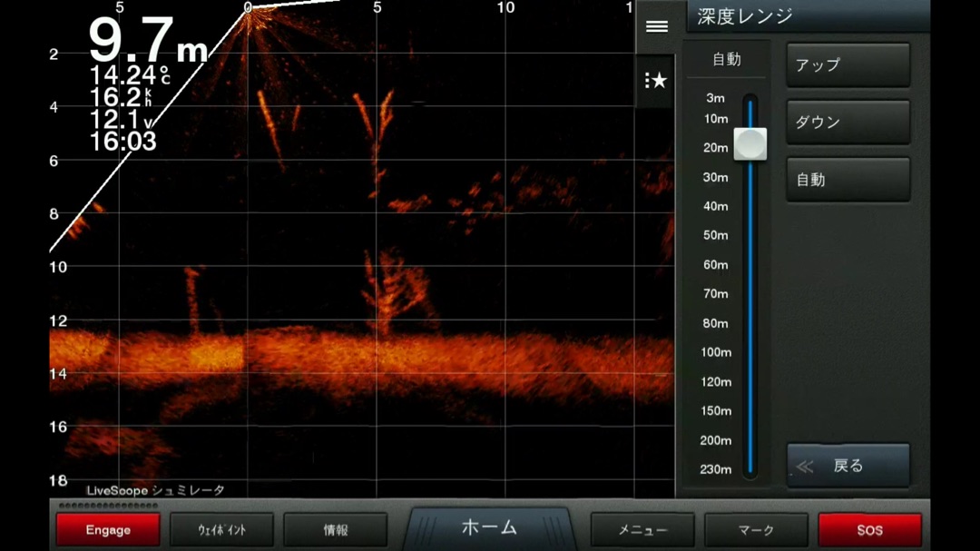Set depth range to 100m mark
Viewport: 980px width, 551px height.
point(716,352)
